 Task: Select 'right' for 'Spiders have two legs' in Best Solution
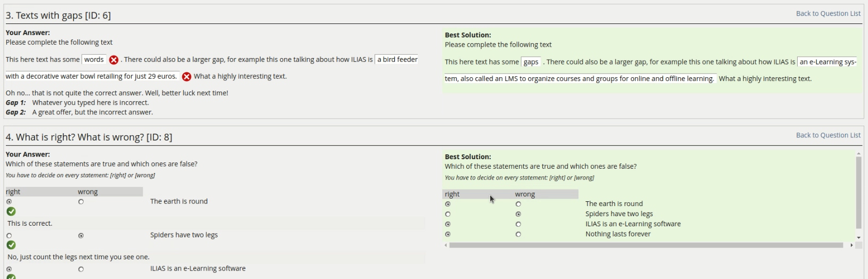click(x=448, y=214)
